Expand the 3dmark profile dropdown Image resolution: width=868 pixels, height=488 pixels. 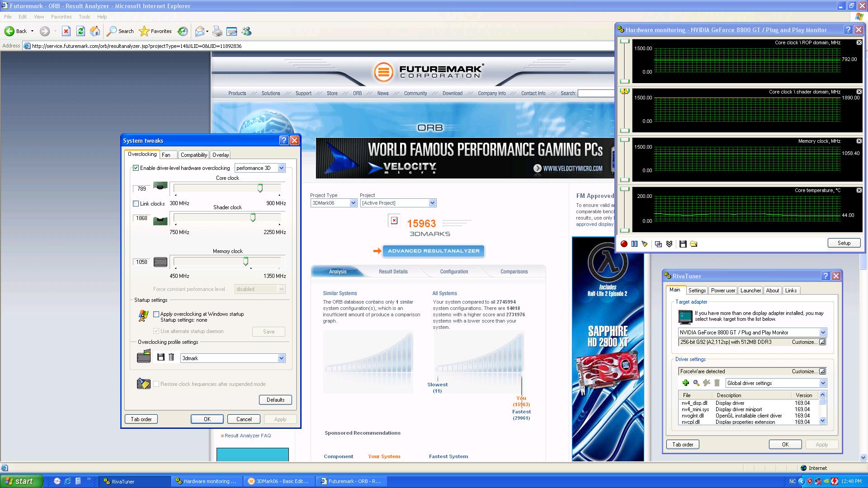[281, 358]
